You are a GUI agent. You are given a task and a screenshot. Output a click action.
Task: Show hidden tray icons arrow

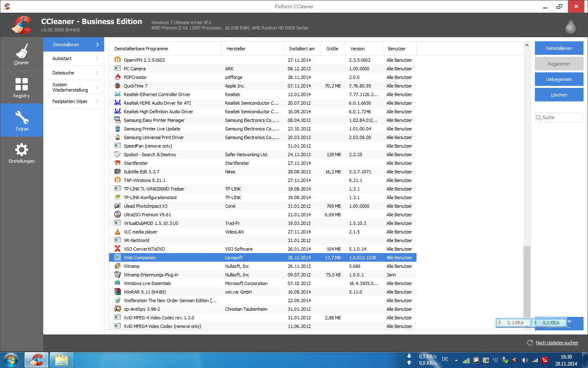pos(456,360)
